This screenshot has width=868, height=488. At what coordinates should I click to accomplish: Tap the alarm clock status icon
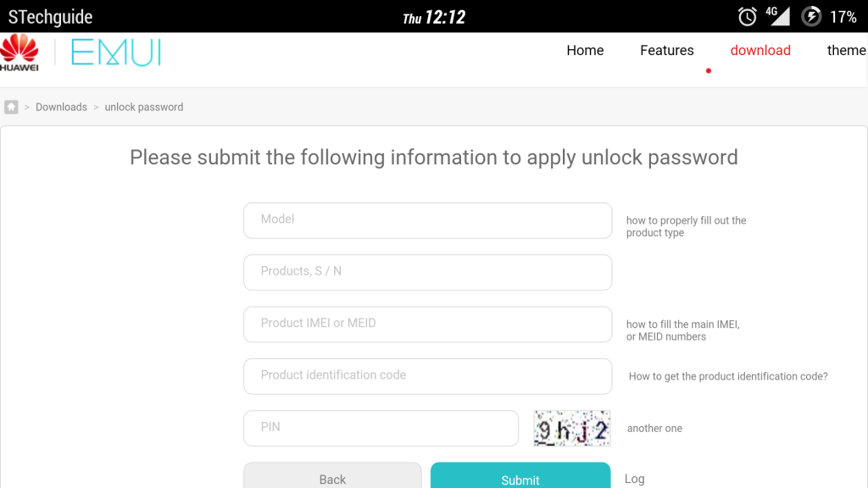tap(747, 16)
